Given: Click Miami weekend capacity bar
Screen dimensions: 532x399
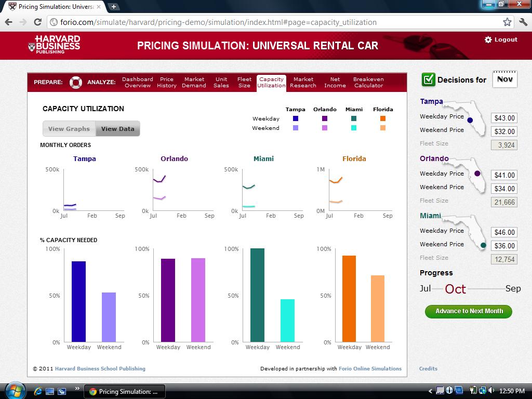Looking at the screenshot, I should (288, 321).
